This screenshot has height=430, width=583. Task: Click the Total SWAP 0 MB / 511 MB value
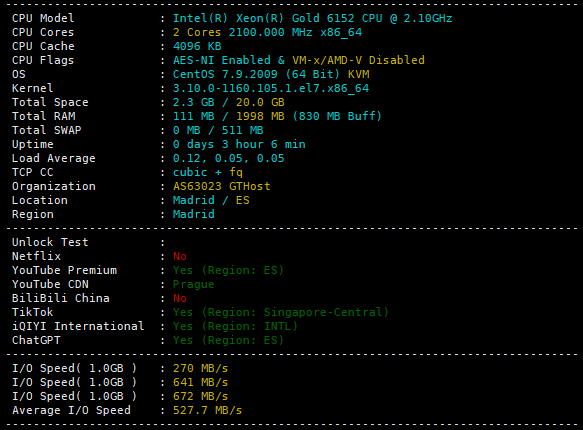click(218, 130)
